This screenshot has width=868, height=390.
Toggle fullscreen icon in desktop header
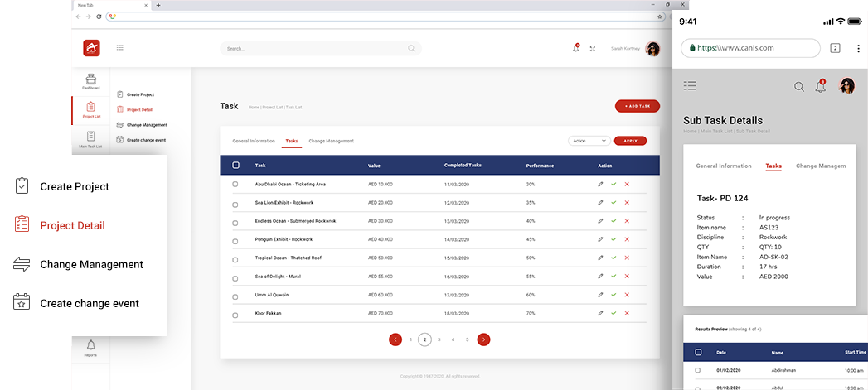point(593,49)
